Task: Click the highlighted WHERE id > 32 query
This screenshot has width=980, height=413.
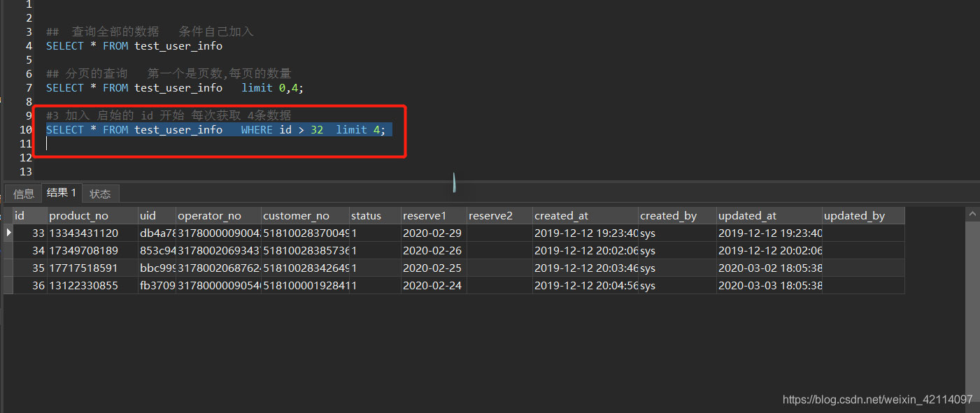Action: (215, 130)
